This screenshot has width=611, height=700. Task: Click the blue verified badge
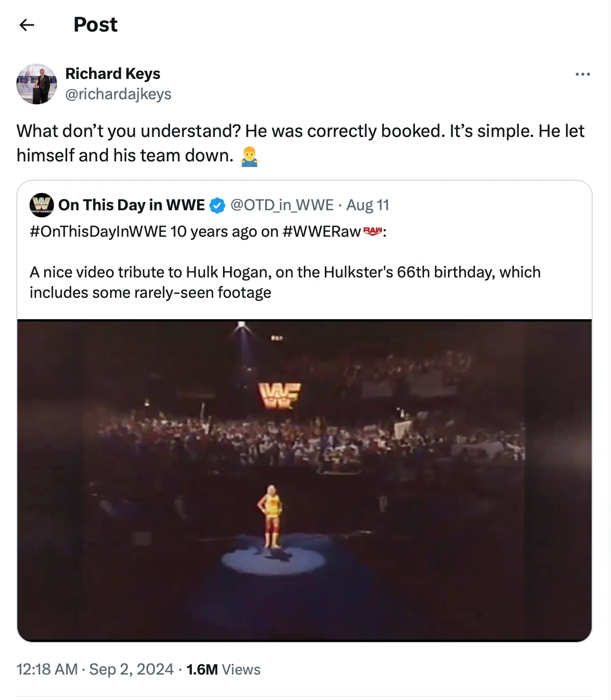217,206
